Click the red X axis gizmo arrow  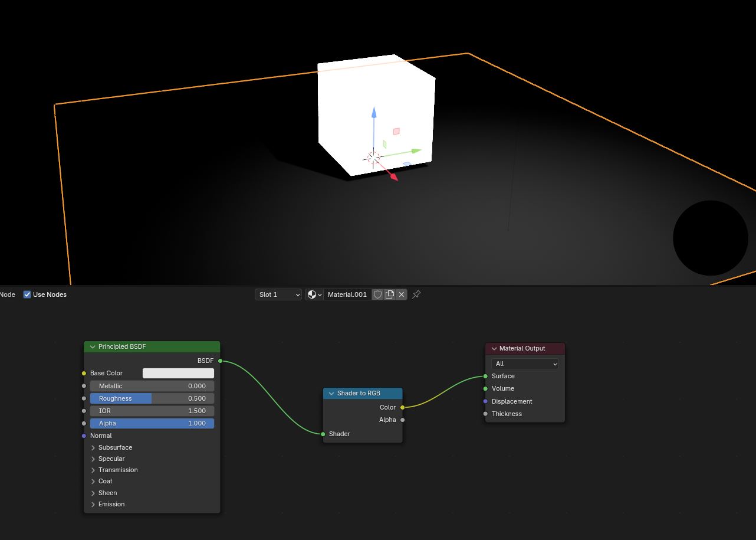(393, 176)
